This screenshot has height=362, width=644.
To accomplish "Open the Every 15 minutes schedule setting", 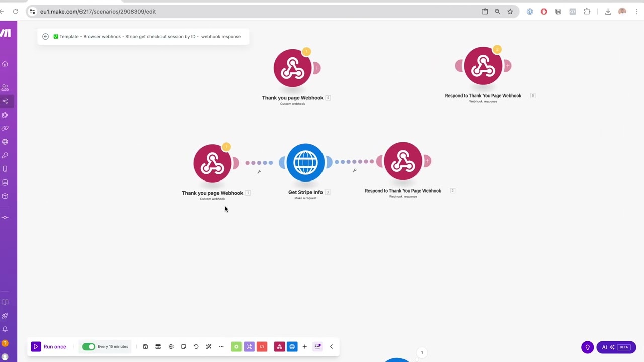I will (113, 346).
